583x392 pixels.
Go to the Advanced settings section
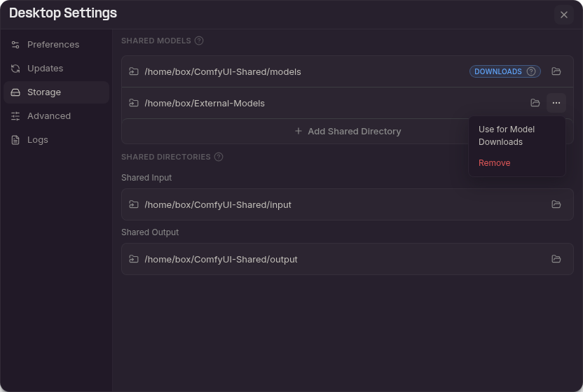(56, 116)
